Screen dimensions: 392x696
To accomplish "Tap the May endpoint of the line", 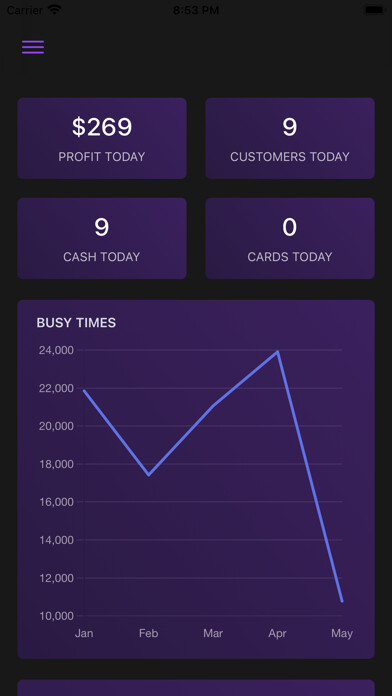I will click(x=341, y=601).
